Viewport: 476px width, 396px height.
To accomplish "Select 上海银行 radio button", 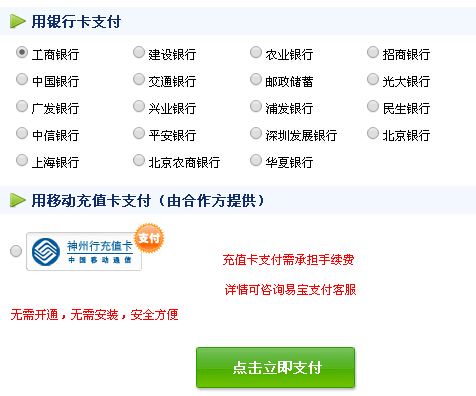I will point(22,161).
